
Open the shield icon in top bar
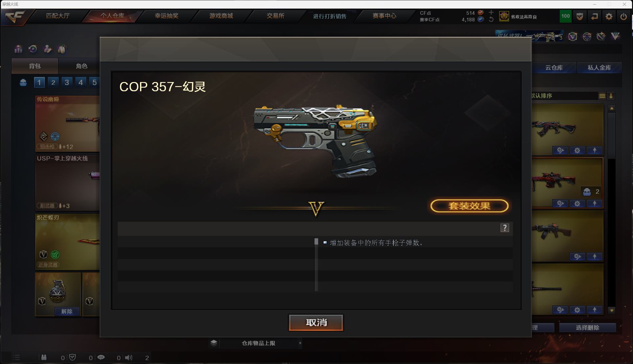pyautogui.click(x=580, y=16)
